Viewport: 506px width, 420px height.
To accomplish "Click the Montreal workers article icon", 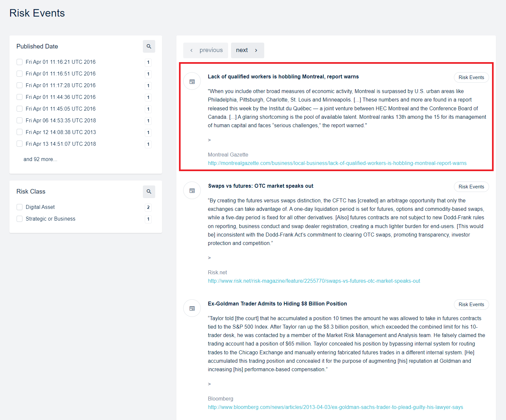I will click(x=192, y=81).
